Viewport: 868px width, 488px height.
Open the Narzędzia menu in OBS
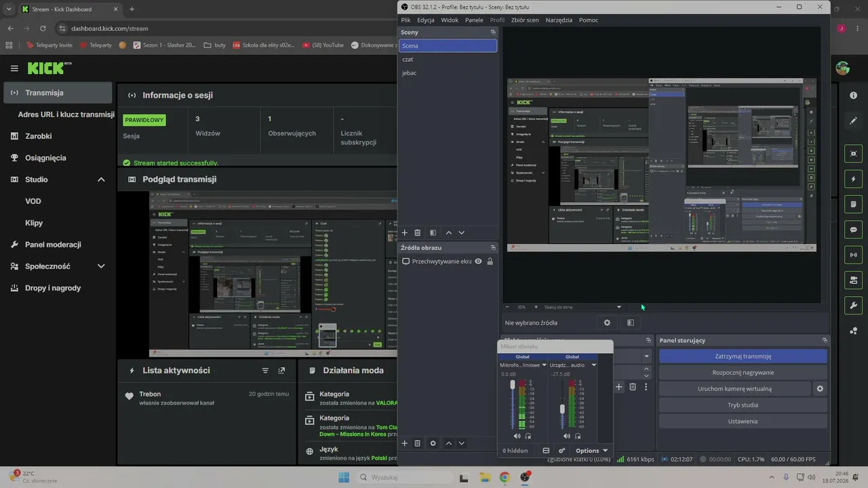coord(559,20)
